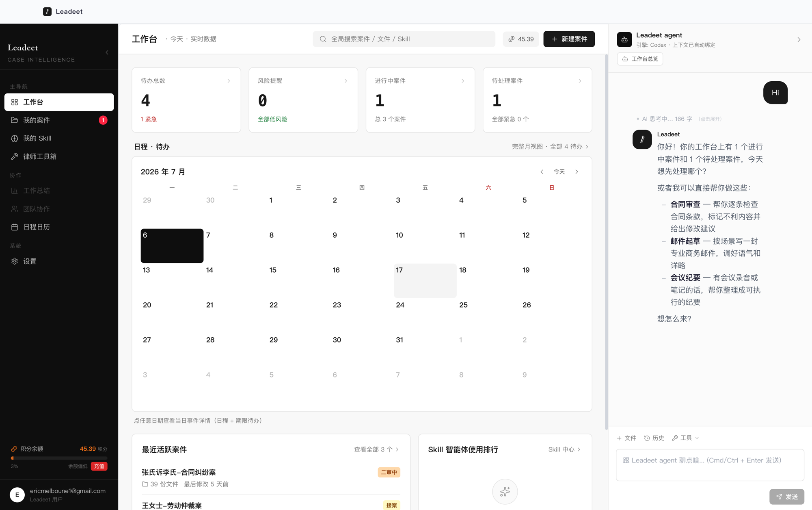This screenshot has height=510, width=812.
Task: Select July 17 in the calendar
Action: 425,281
